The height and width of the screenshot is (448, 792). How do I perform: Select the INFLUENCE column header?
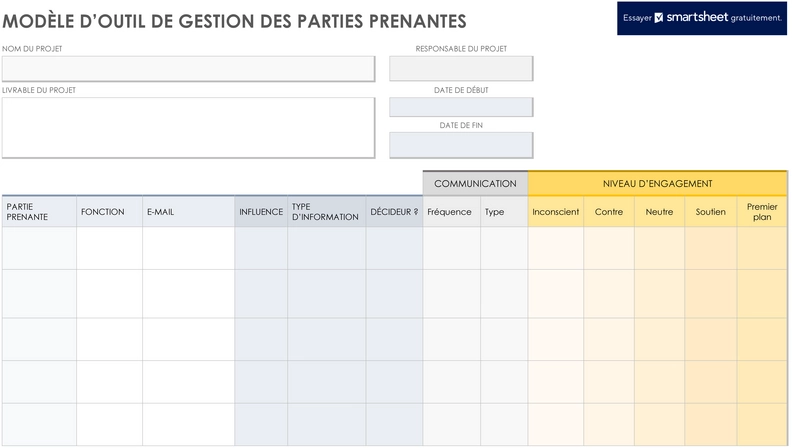[x=261, y=212]
